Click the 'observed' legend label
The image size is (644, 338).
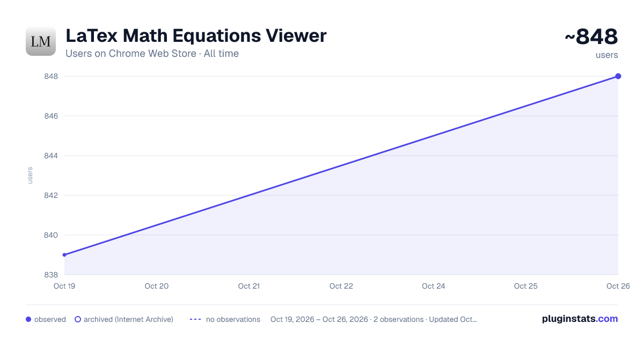coord(50,319)
